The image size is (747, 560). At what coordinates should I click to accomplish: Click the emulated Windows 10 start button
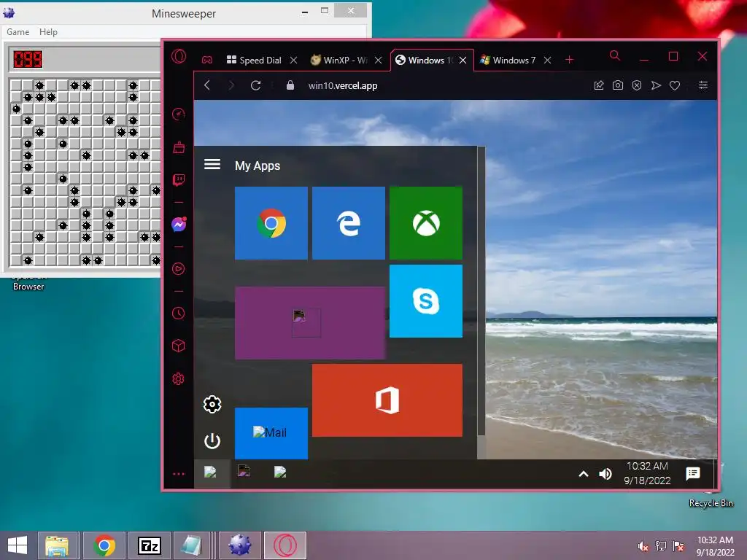[212, 472]
